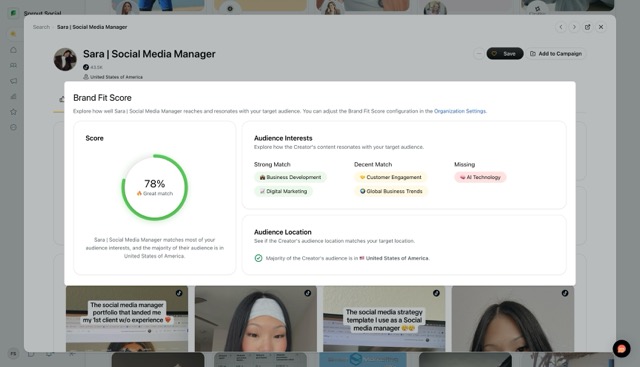Click the green check audience location icon
The image size is (640, 367).
[258, 258]
